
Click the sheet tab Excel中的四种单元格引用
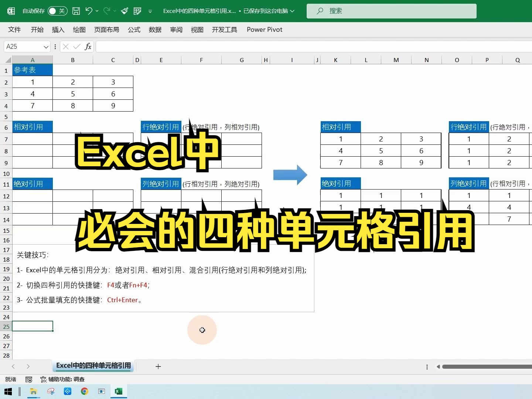pos(93,366)
